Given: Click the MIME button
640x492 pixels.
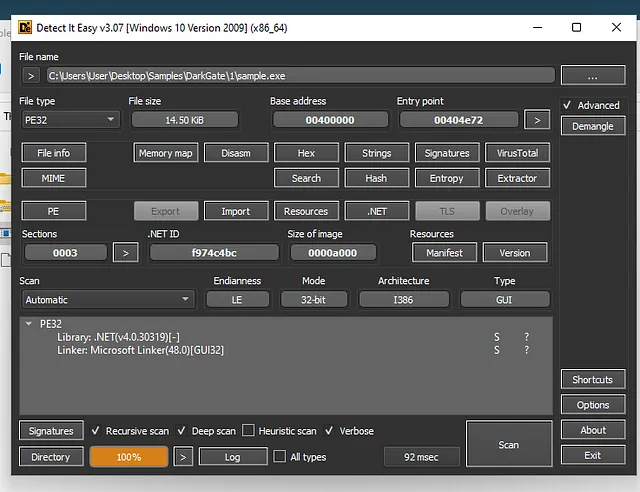Looking at the screenshot, I should click(53, 178).
